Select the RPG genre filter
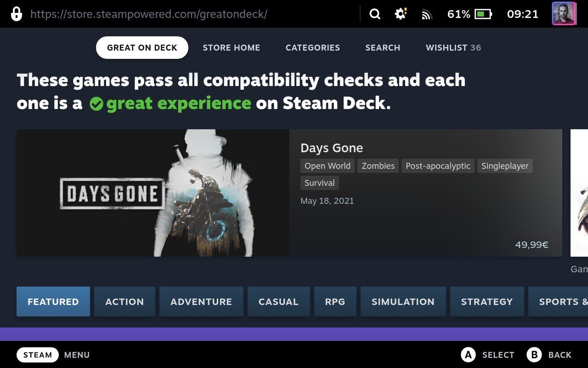 [x=335, y=302]
